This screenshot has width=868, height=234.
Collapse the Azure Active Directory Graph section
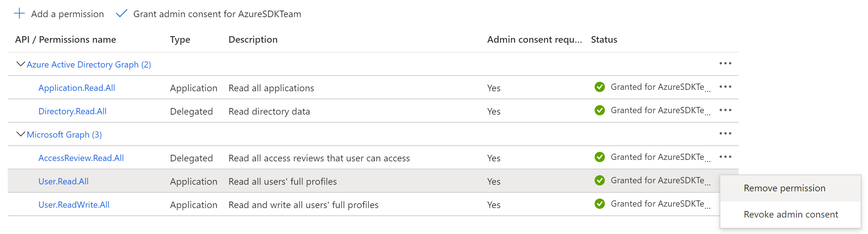pyautogui.click(x=20, y=64)
